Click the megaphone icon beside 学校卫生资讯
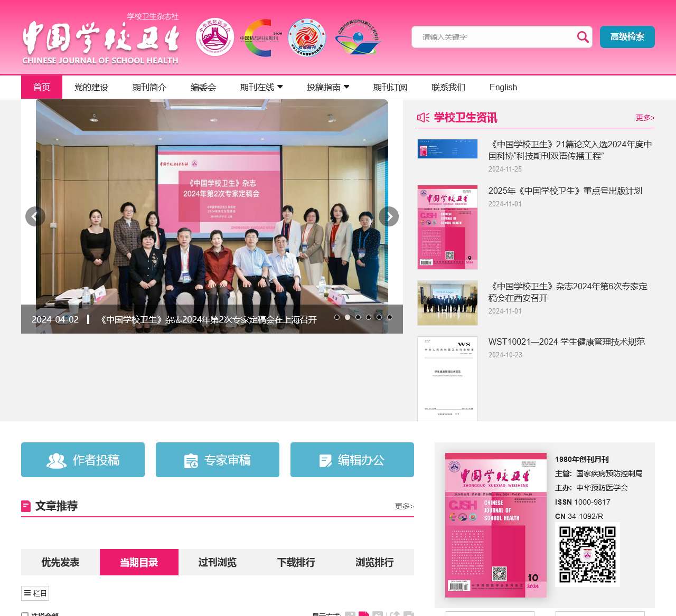Screen dimensions: 676x616 coord(423,117)
